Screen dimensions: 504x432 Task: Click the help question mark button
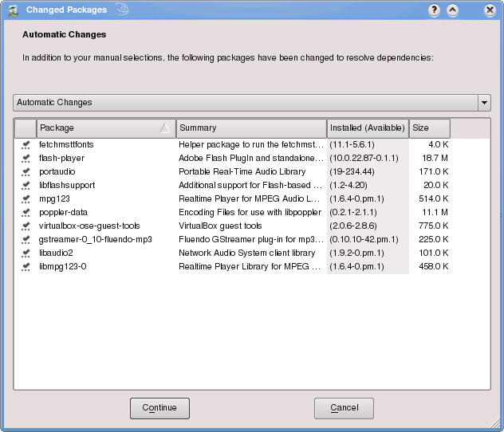tap(434, 10)
